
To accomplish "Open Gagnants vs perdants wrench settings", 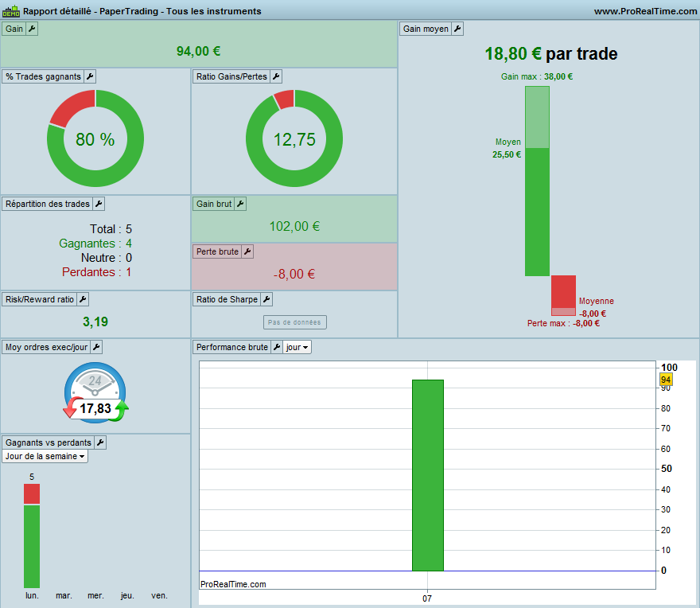I will [100, 442].
